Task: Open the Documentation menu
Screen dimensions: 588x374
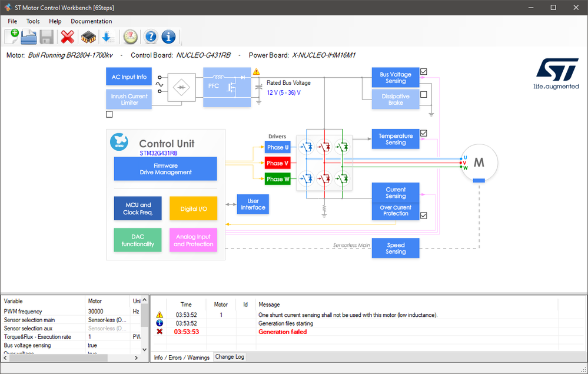Action: (91, 21)
